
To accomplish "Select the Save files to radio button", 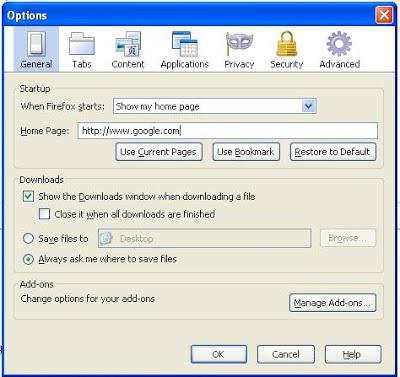I will 28,238.
